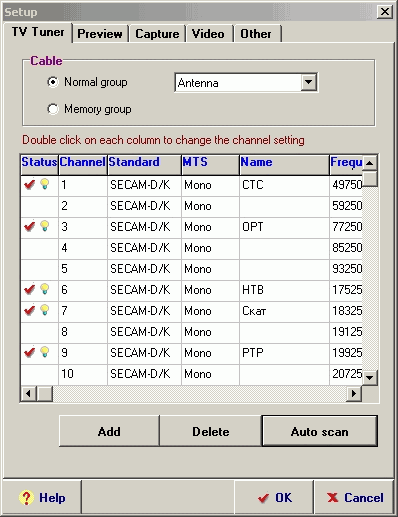Click the Cancel button
The height and width of the screenshot is (517, 398).
[355, 498]
